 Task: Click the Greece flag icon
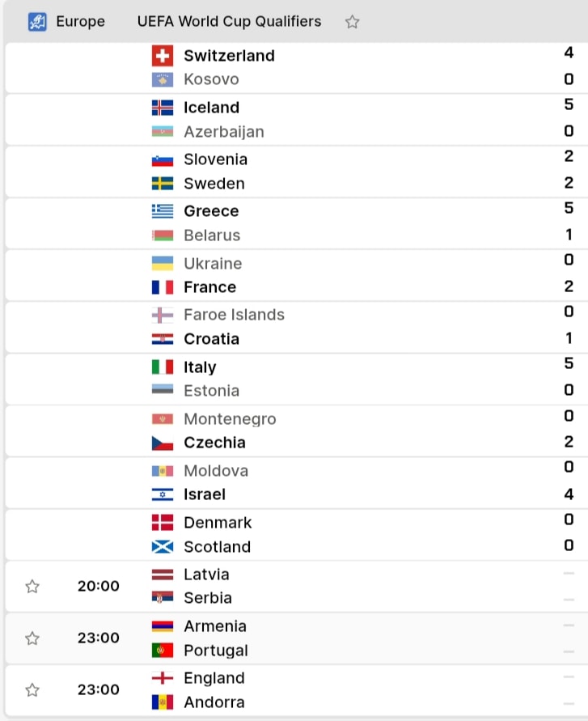coord(163,211)
